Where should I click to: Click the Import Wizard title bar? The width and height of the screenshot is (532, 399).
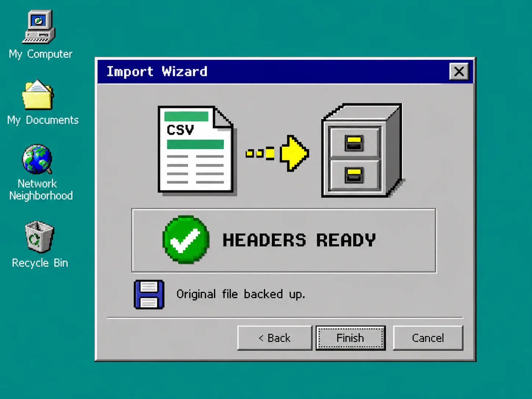[285, 72]
